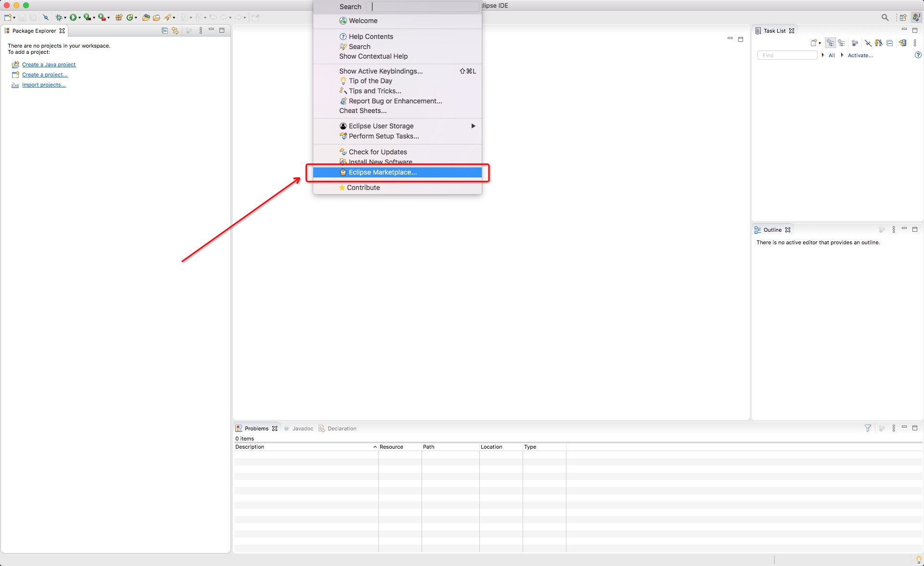Select Report Bug or Enhancement... item

(398, 101)
